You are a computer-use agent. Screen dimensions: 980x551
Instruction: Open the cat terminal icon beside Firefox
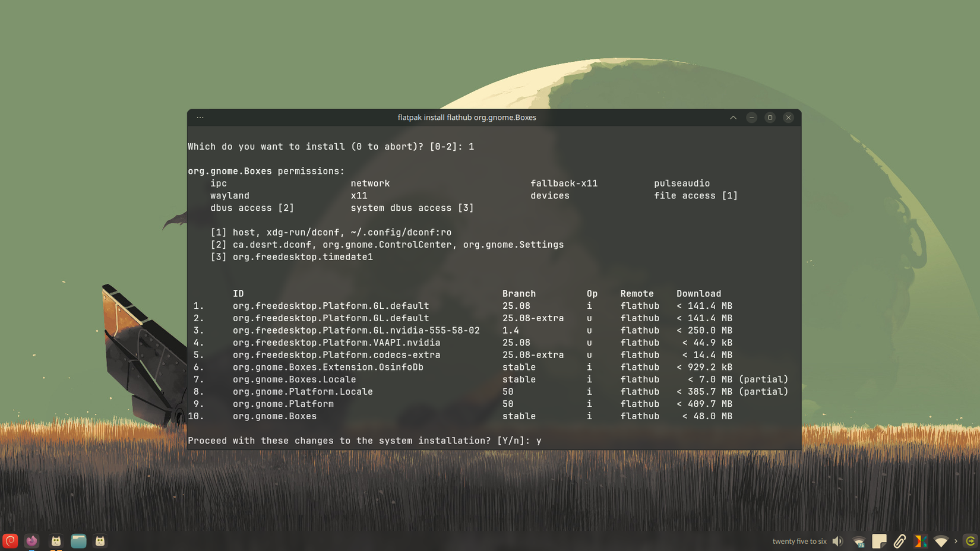[x=56, y=541]
